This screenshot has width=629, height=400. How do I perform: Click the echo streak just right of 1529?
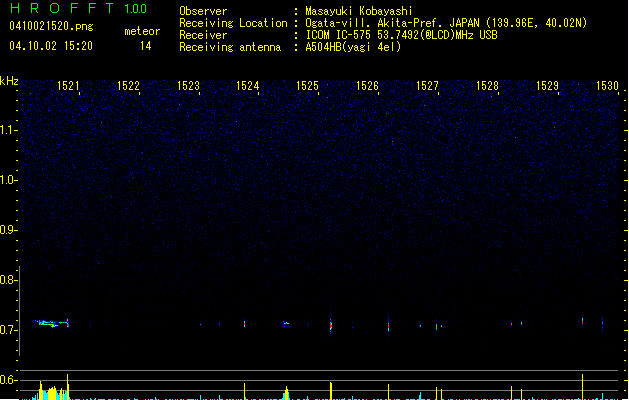(x=582, y=321)
